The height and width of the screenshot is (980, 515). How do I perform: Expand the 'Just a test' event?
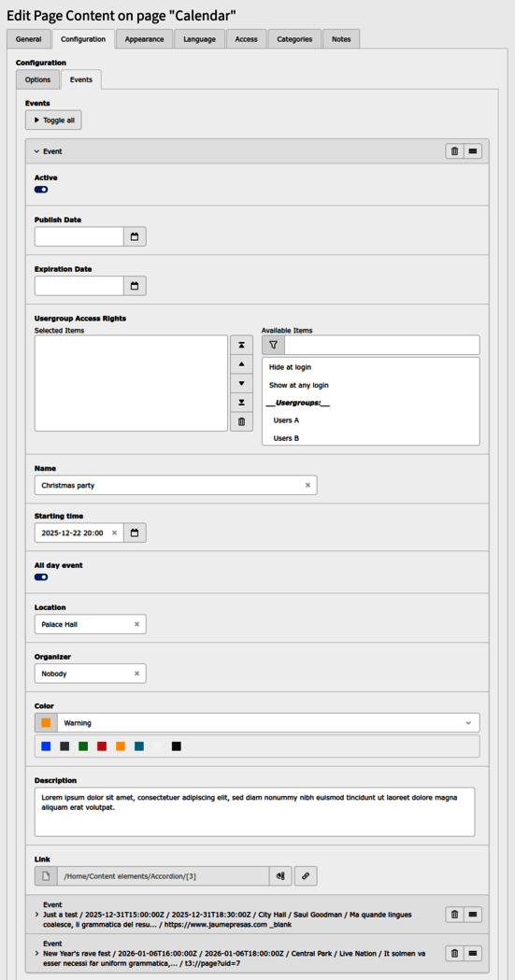[x=36, y=915]
